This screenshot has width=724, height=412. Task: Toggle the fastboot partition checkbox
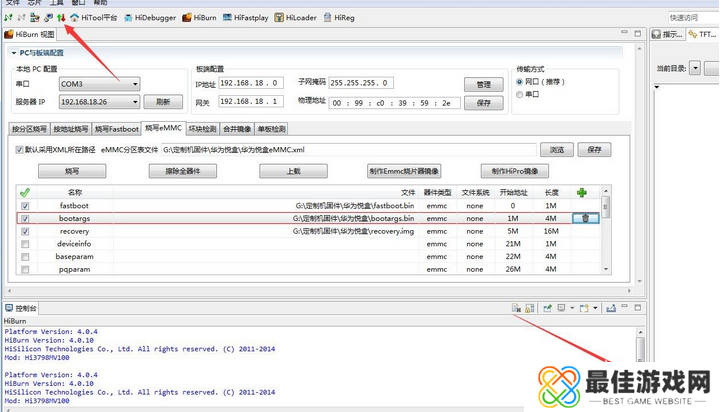pos(25,204)
